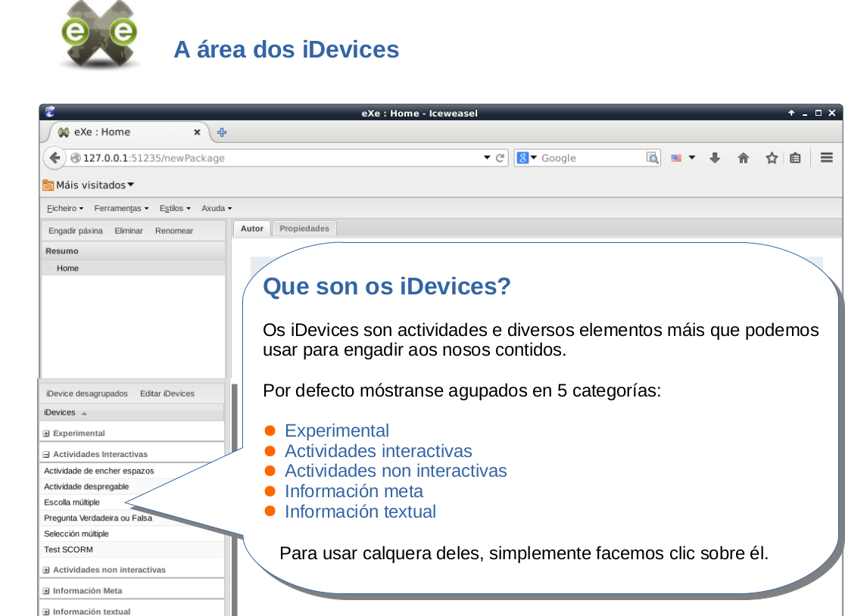Open the downloads arrow icon
The width and height of the screenshot is (845, 616).
[x=714, y=158]
